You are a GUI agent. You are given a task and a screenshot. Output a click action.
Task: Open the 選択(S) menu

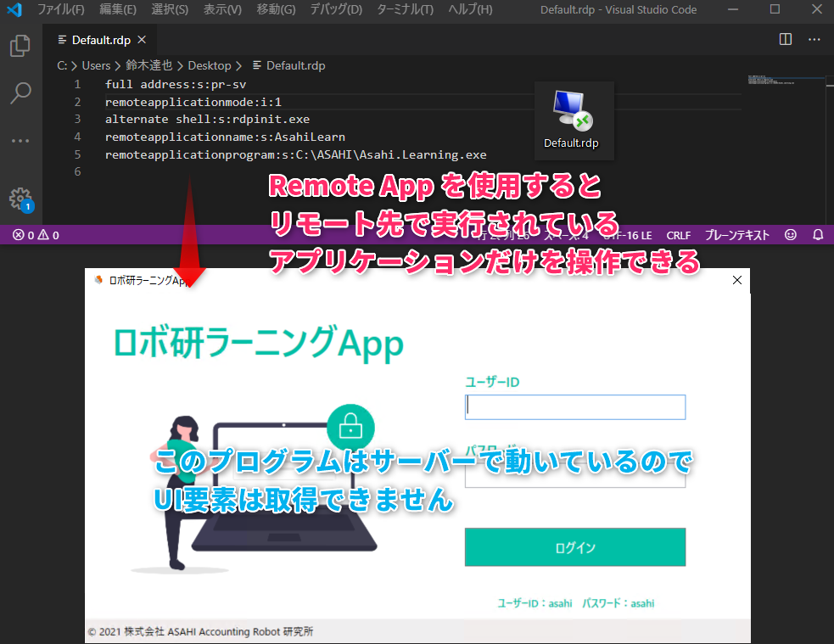click(170, 9)
